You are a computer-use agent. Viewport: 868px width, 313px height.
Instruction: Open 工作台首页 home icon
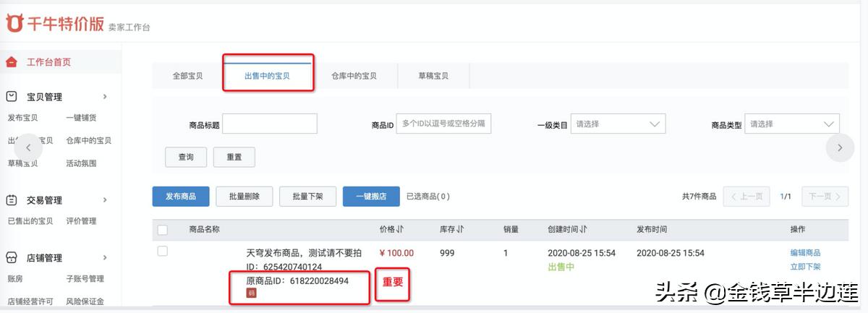click(x=12, y=62)
